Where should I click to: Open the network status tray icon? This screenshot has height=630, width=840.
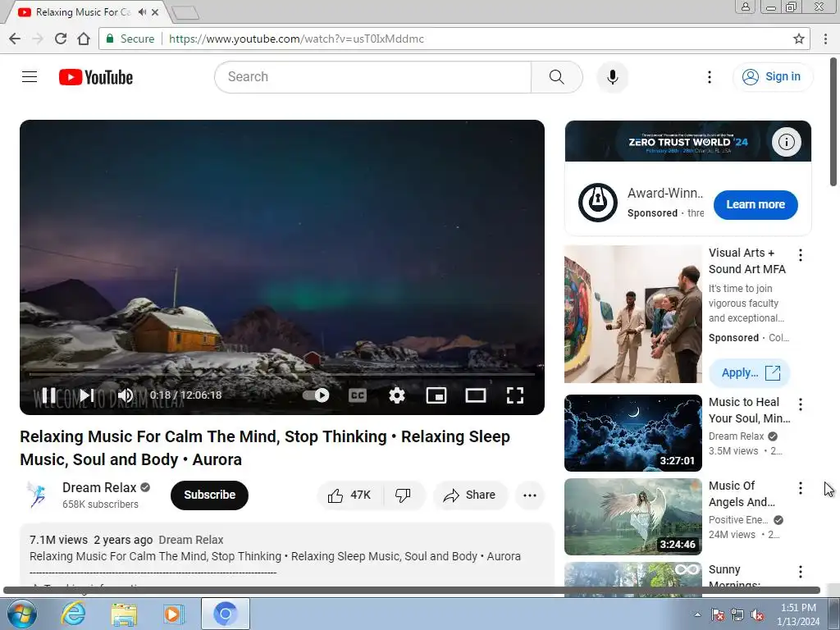[737, 614]
